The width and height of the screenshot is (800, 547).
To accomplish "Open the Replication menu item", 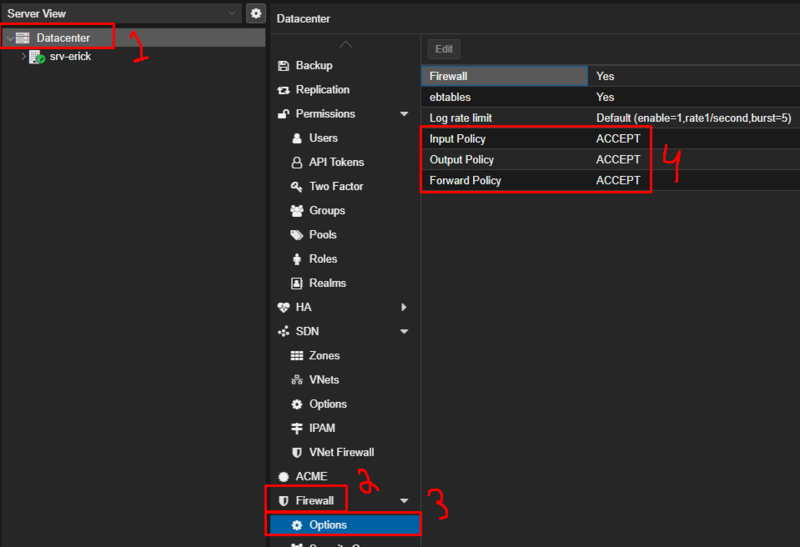I will click(345, 90).
